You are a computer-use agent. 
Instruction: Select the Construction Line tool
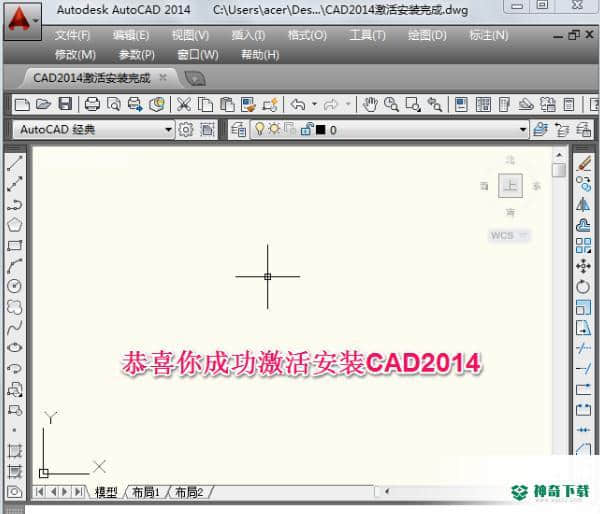click(15, 184)
